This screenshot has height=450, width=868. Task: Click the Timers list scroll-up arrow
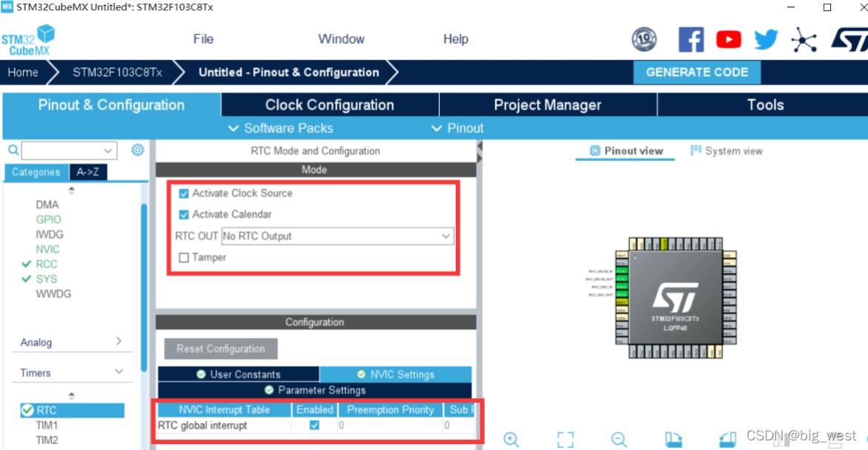pos(71,396)
